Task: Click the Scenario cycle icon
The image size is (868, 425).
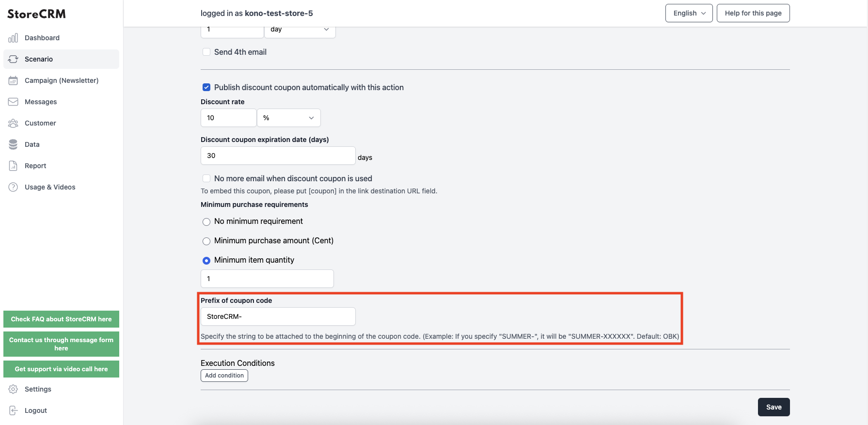Action: pyautogui.click(x=13, y=59)
